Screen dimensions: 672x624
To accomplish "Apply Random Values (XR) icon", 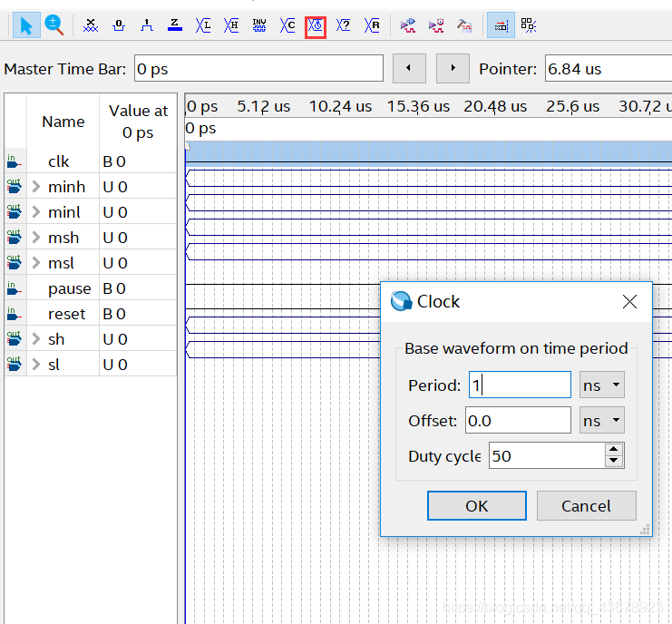I will [x=372, y=25].
